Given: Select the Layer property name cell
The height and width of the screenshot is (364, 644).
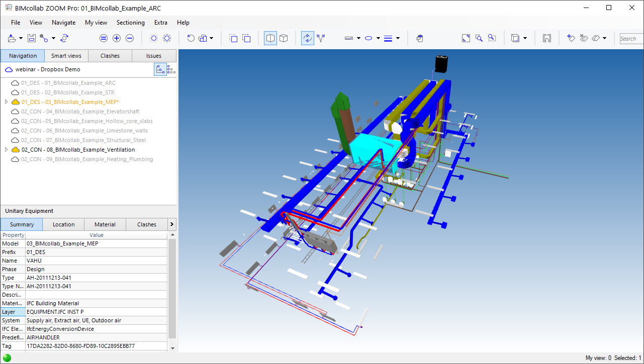Looking at the screenshot, I should (13, 312).
